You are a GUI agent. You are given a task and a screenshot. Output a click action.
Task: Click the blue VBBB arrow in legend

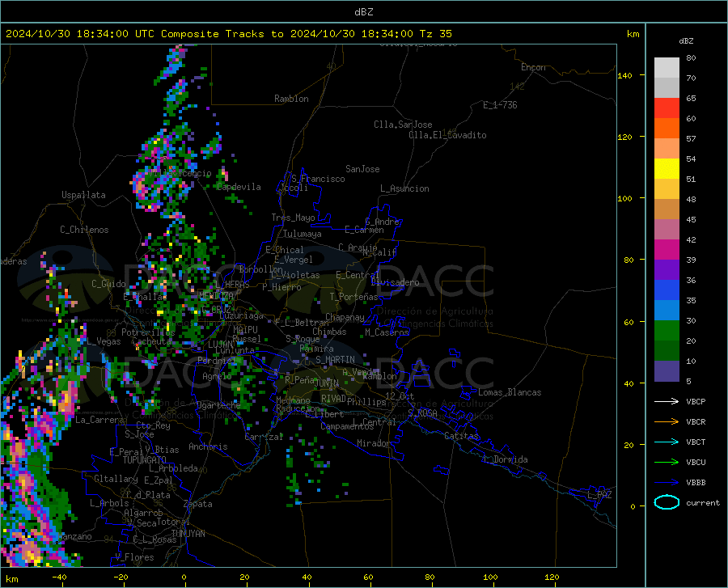click(667, 483)
